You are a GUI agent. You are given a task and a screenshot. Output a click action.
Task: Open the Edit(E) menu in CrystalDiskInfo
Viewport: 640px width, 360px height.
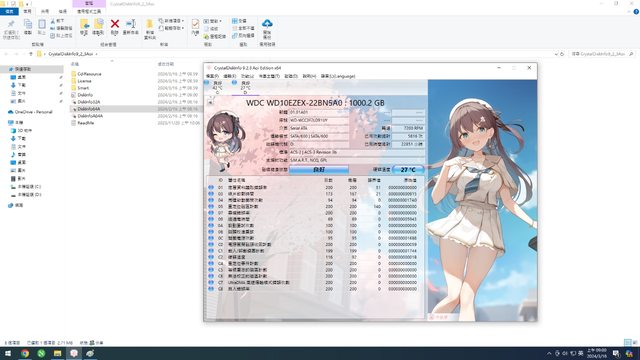click(229, 76)
